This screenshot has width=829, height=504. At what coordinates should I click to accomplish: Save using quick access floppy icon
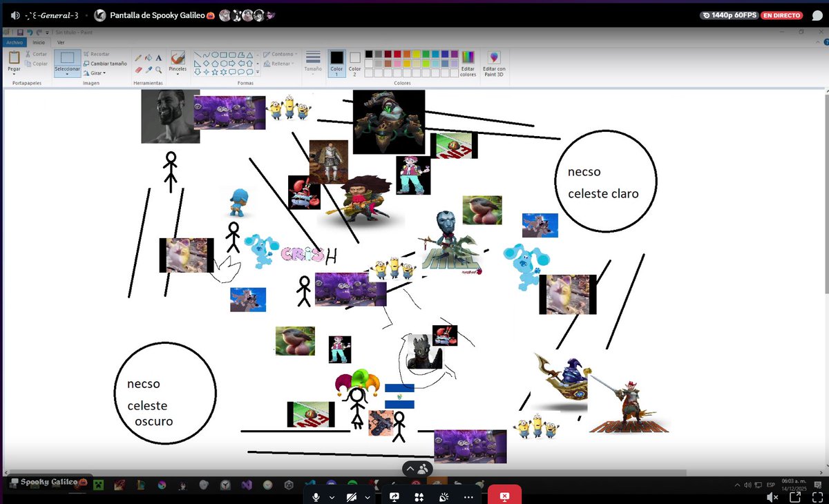(20, 32)
